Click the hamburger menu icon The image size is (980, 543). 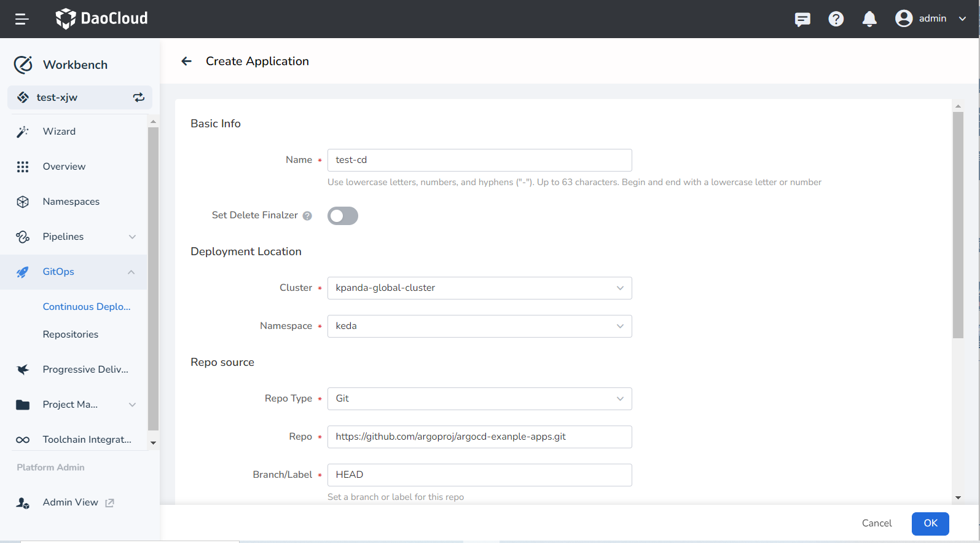(22, 19)
